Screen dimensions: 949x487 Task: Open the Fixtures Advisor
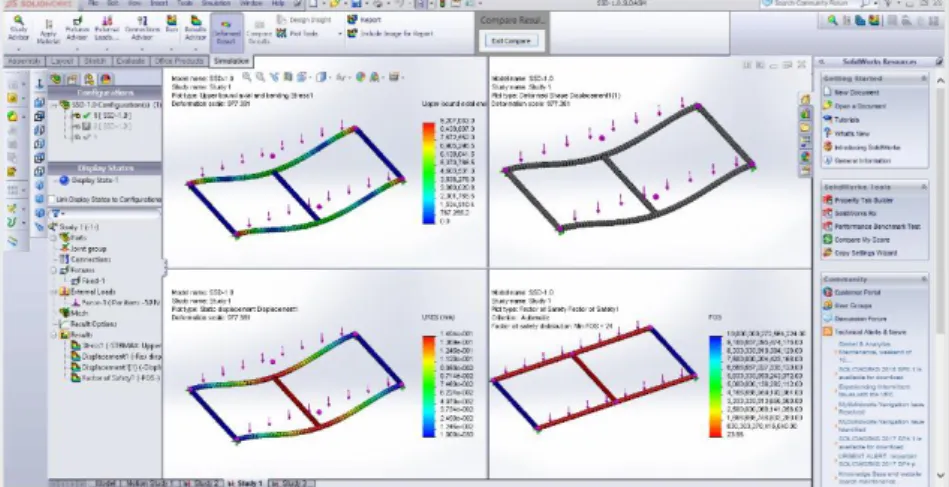click(x=77, y=29)
